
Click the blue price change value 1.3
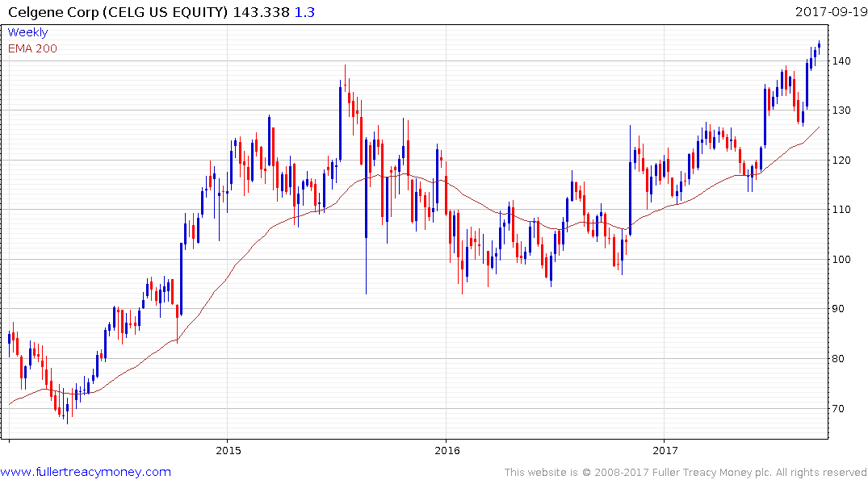[304, 12]
